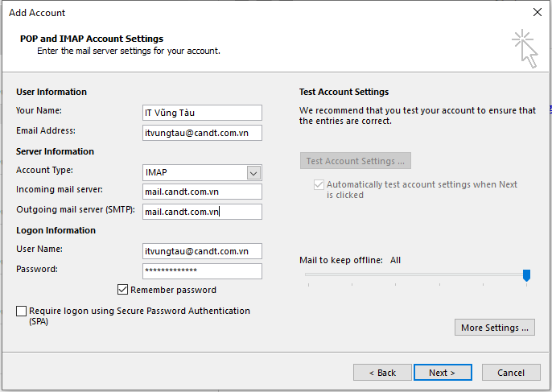This screenshot has height=392, width=552.
Task: Enable Require logon using SPA checkbox
Action: [21, 311]
